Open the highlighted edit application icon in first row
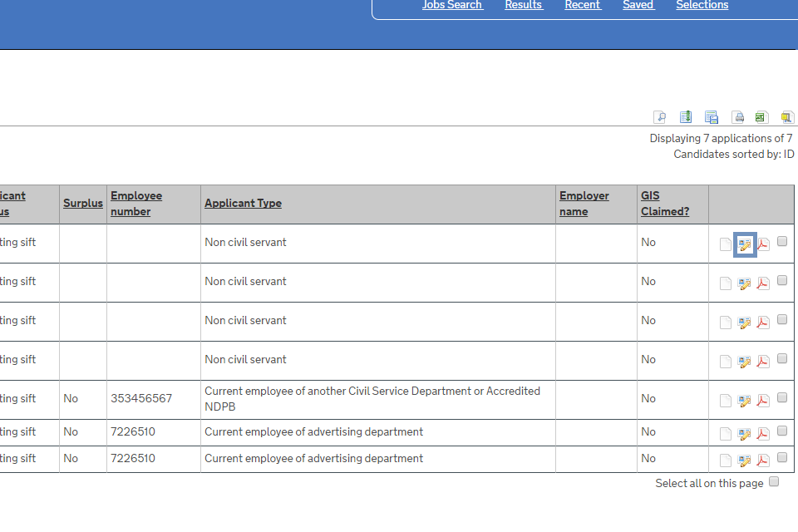Screen dimensions: 798x532 click(745, 244)
